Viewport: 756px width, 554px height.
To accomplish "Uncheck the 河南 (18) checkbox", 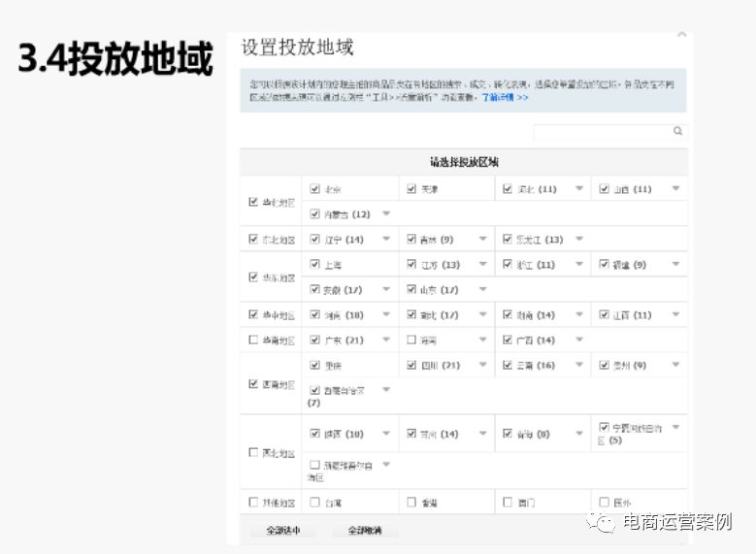I will (314, 314).
